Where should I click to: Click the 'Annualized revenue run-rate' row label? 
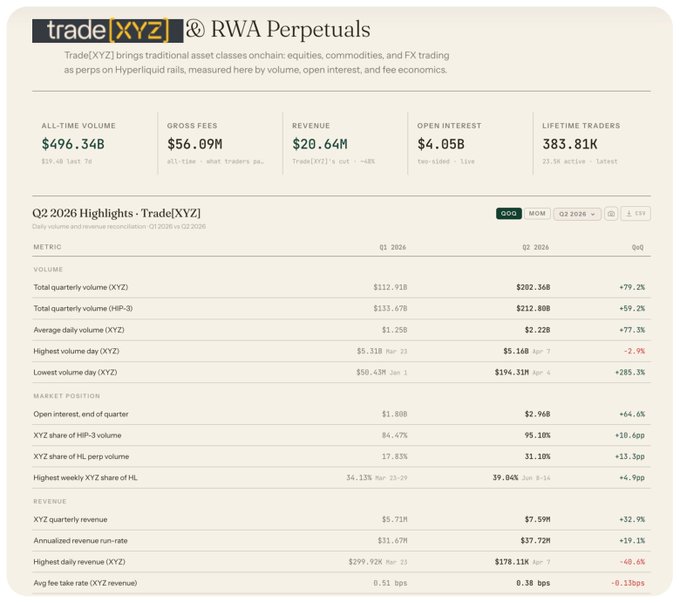point(80,541)
